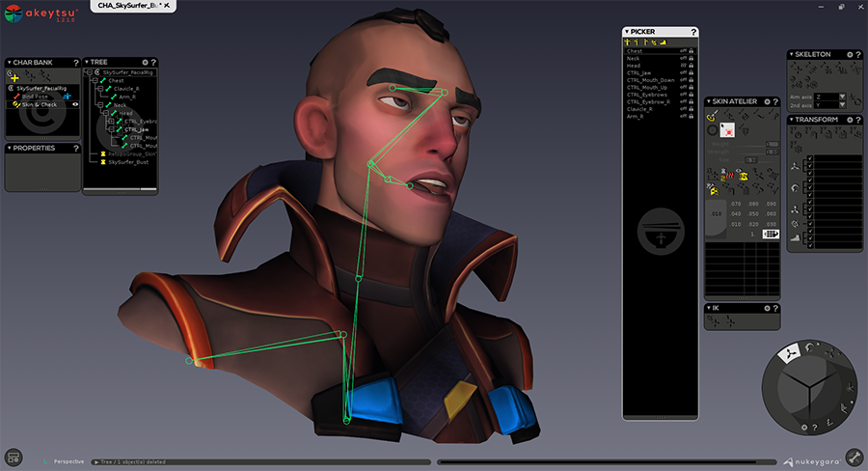This screenshot has height=471, width=868.
Task: Select the Head joint in Tree
Action: (x=125, y=113)
